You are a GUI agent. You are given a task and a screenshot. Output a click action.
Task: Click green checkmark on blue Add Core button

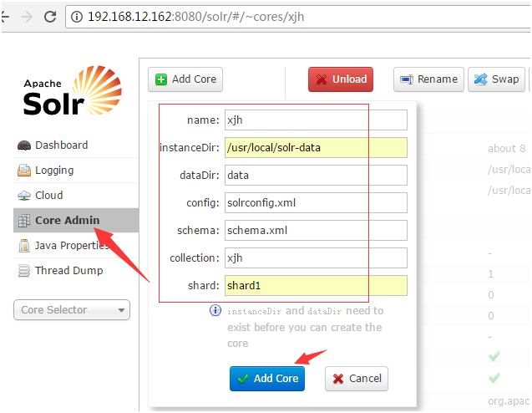click(x=243, y=379)
